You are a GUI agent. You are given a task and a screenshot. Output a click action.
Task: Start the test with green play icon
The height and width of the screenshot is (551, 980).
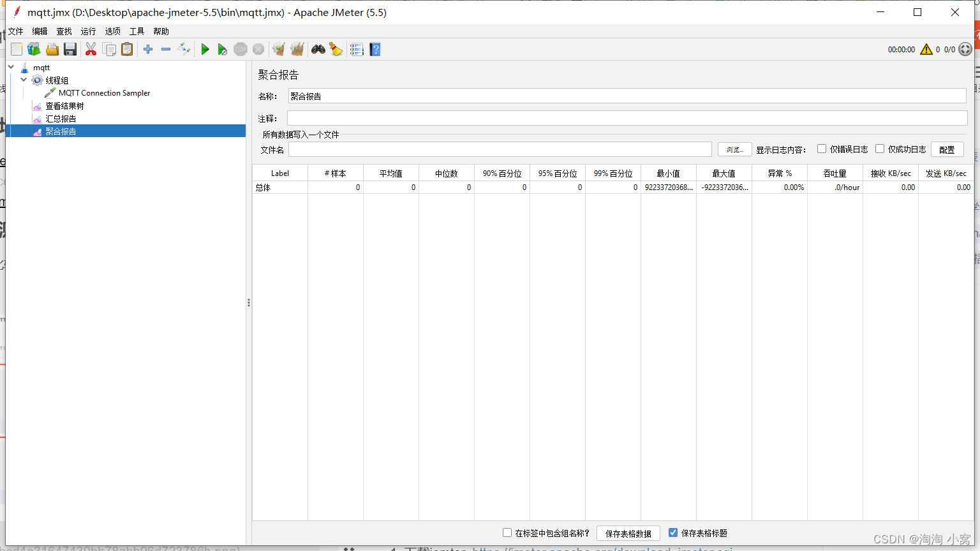[x=205, y=49]
